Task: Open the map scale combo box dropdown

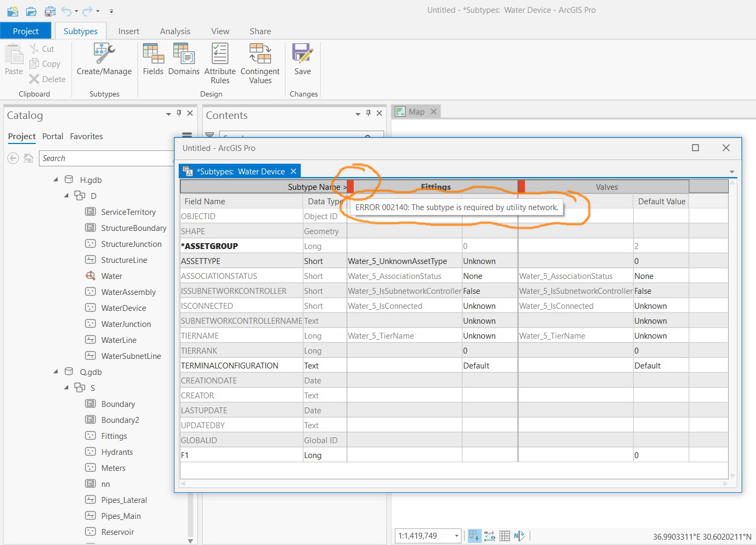Action: [457, 536]
